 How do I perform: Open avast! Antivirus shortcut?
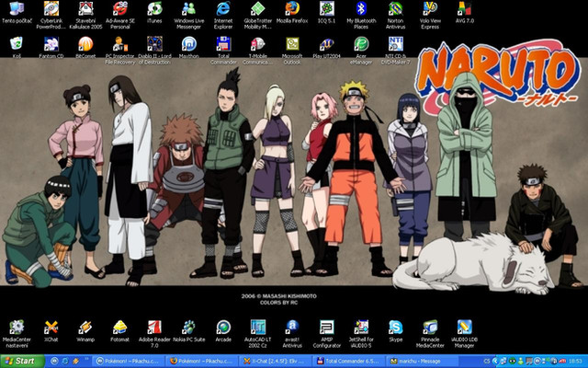tap(292, 334)
